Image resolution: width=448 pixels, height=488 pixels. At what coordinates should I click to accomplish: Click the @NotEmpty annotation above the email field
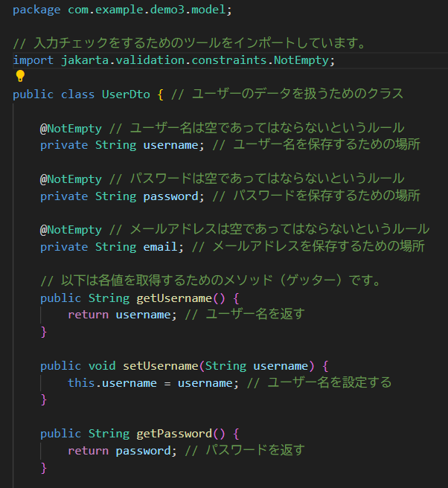tap(71, 229)
